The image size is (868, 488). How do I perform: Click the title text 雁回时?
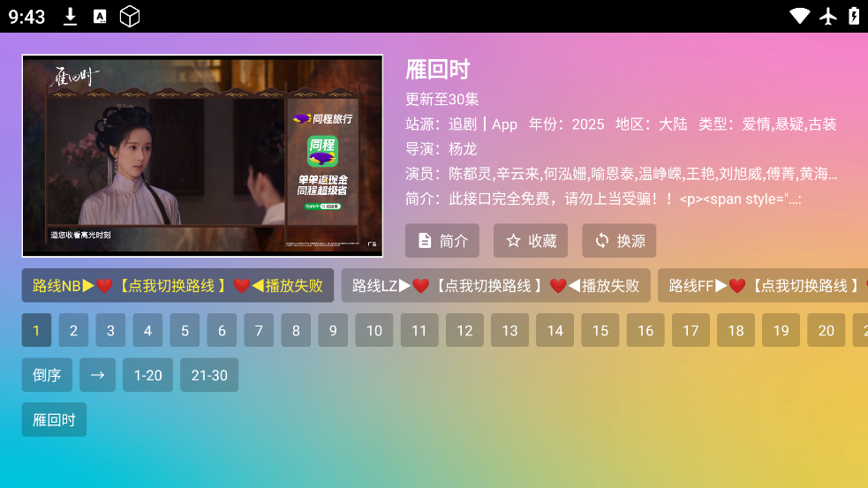[x=437, y=70]
